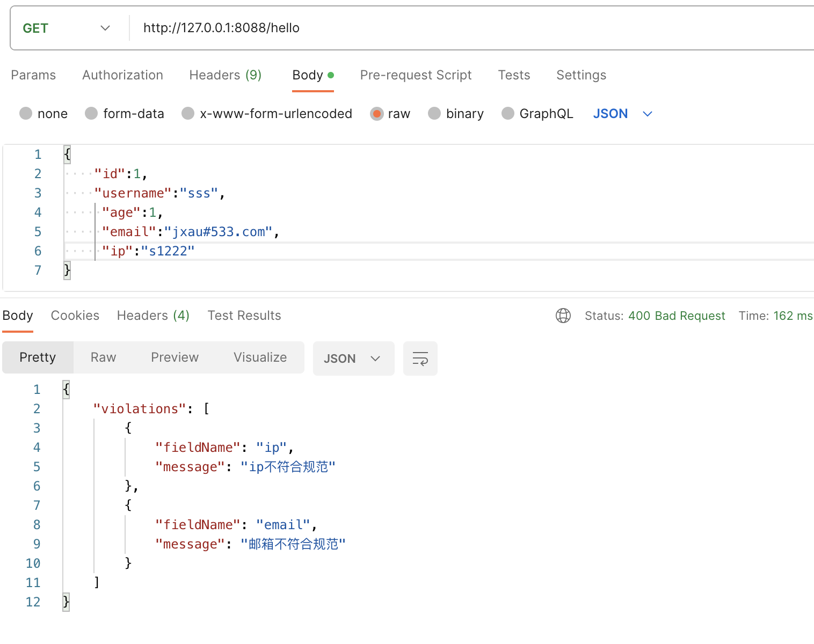Toggle the wrap lines icon button
The height and width of the screenshot is (644, 814).
pyautogui.click(x=420, y=358)
